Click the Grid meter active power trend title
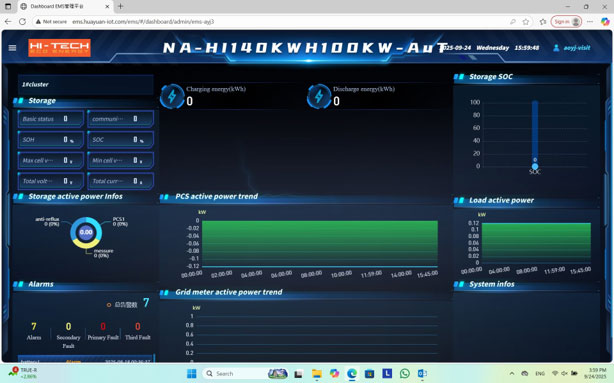Image resolution: width=614 pixels, height=383 pixels. click(229, 292)
